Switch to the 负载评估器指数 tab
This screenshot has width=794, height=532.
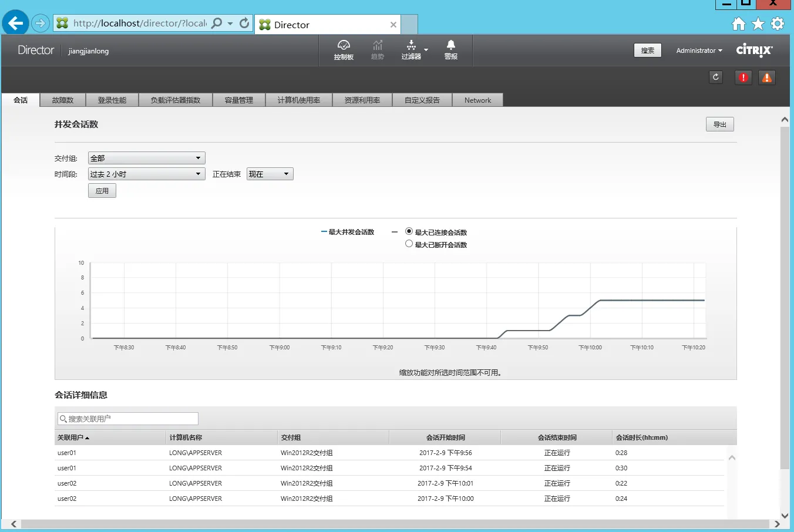[x=176, y=100]
